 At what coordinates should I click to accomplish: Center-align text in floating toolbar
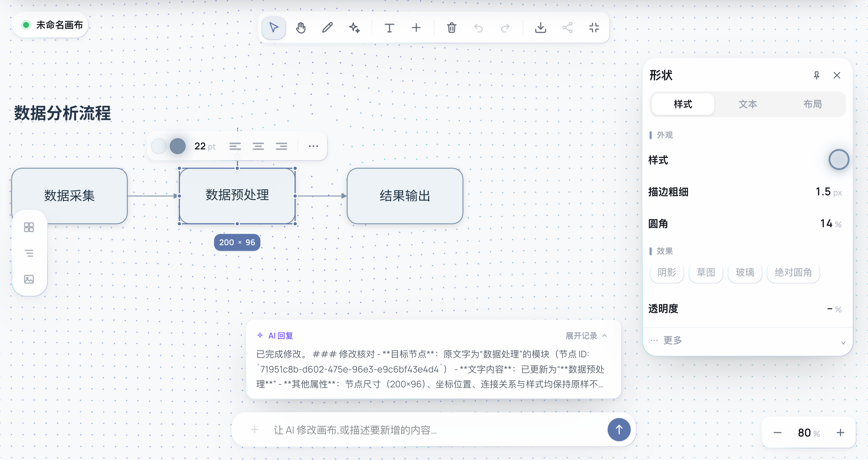258,146
